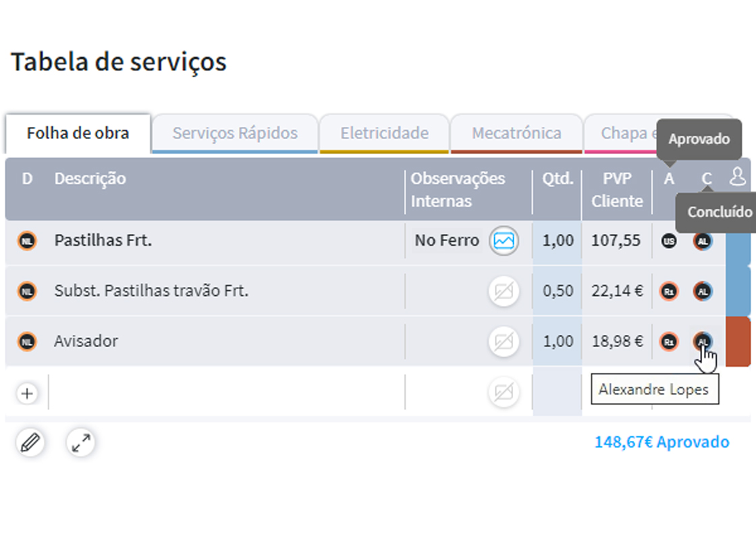Click the US avatar badge on Pastilhas Frt.
Image resolution: width=756 pixels, height=547 pixels.
tap(668, 240)
